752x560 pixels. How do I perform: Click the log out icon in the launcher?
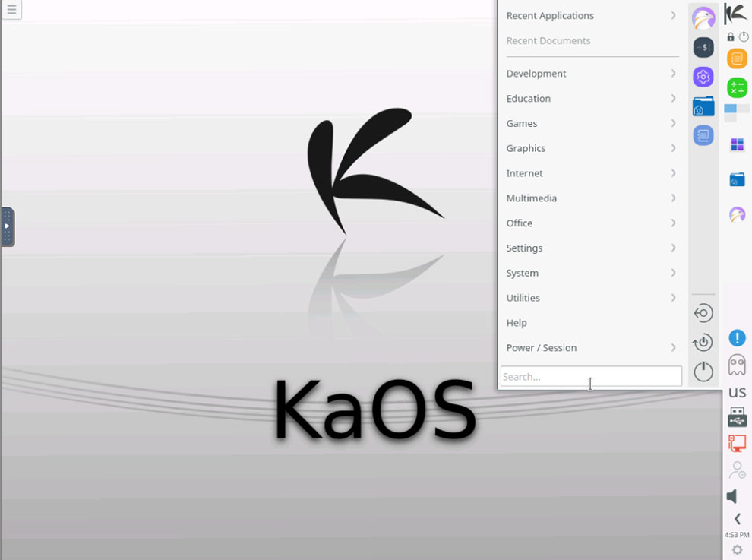pyautogui.click(x=703, y=313)
